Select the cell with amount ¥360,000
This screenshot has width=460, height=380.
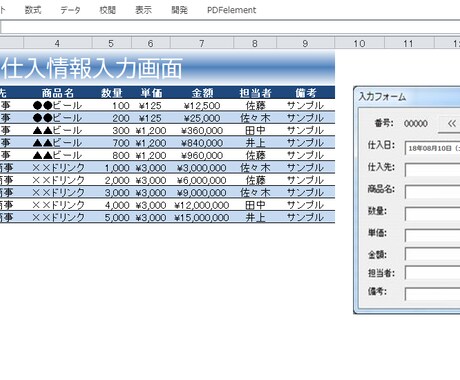(202, 130)
